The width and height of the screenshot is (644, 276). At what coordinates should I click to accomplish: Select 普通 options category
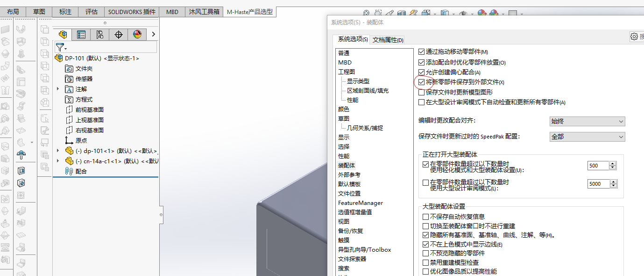pos(344,53)
